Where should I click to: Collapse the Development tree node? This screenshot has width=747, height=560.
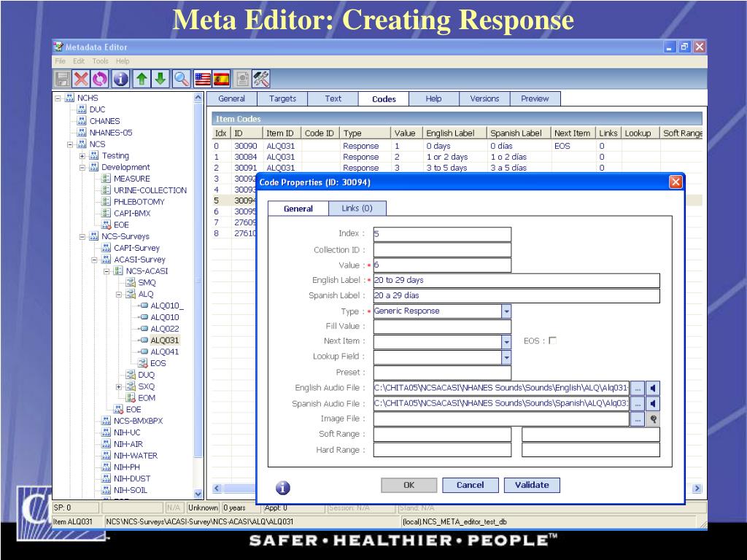[82, 167]
